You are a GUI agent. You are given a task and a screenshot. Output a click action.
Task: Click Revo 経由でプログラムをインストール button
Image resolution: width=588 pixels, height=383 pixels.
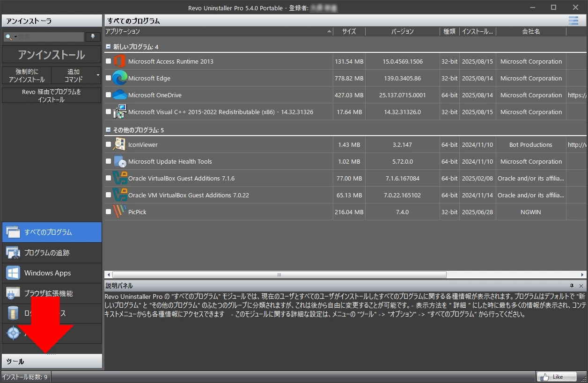(51, 95)
